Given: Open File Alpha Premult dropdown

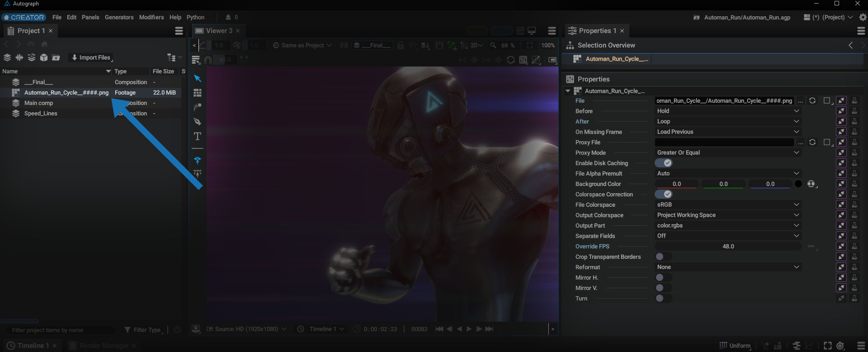Looking at the screenshot, I should (x=728, y=173).
